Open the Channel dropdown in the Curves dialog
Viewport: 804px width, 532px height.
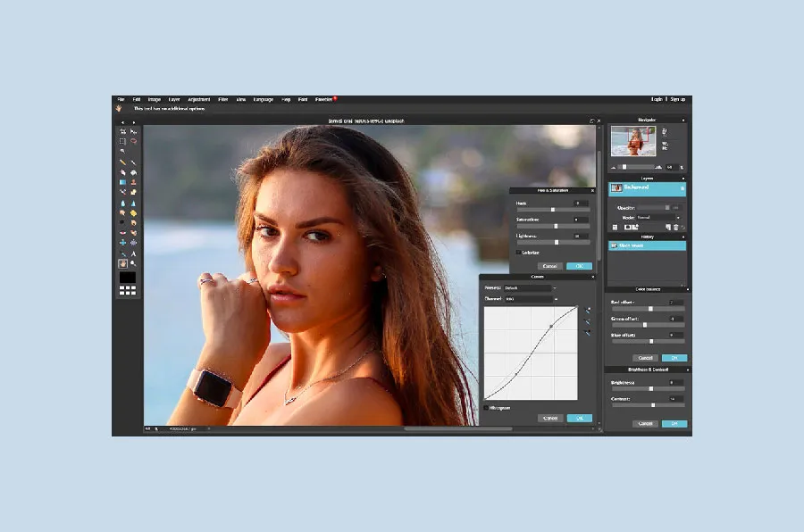(x=529, y=298)
